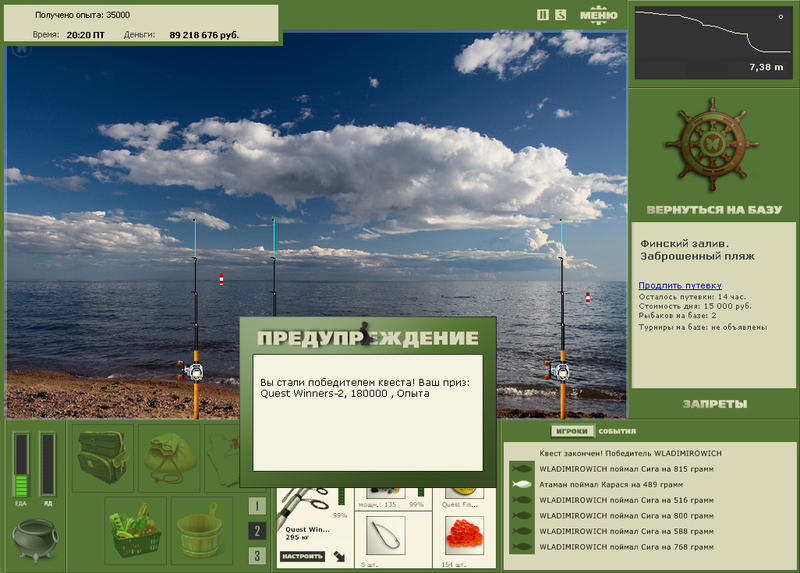Select rod slot 2
The height and width of the screenshot is (573, 800).
pyautogui.click(x=257, y=531)
